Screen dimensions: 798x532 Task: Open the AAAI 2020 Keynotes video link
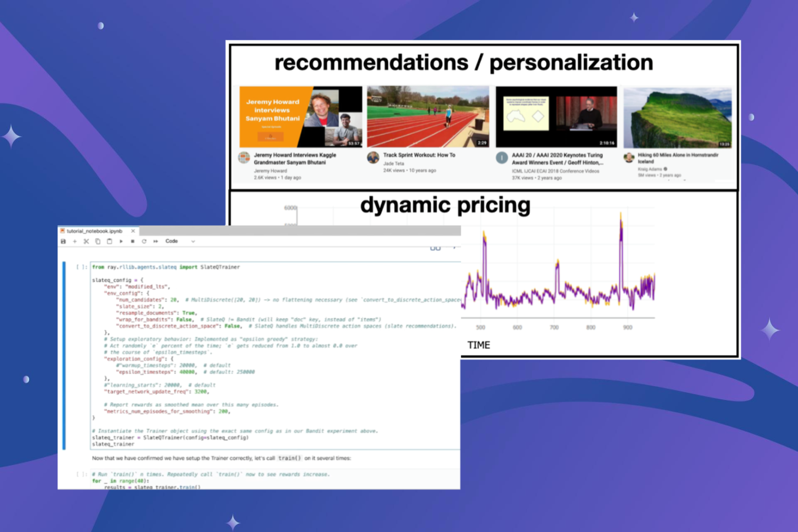[556, 159]
